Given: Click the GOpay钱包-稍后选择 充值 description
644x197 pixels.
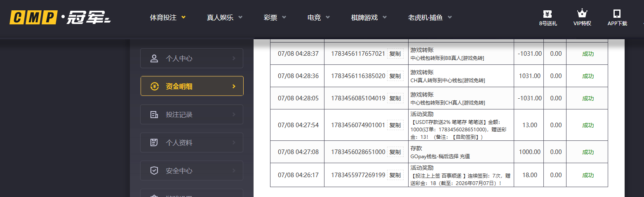Looking at the screenshot, I should (x=440, y=157).
